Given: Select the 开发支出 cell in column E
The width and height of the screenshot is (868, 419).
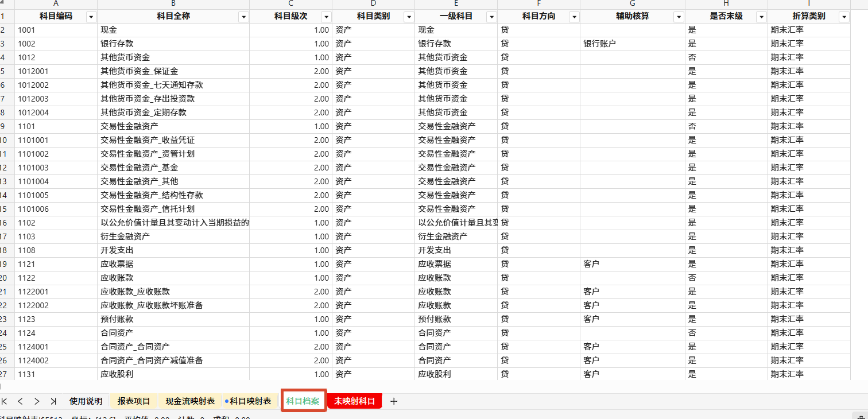Looking at the screenshot, I should (456, 250).
